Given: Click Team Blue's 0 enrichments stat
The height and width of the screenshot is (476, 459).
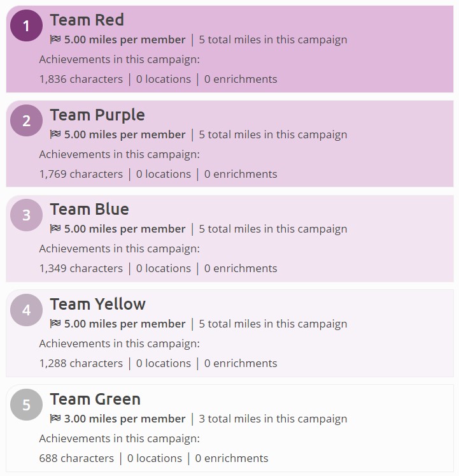Looking at the screenshot, I should [241, 269].
